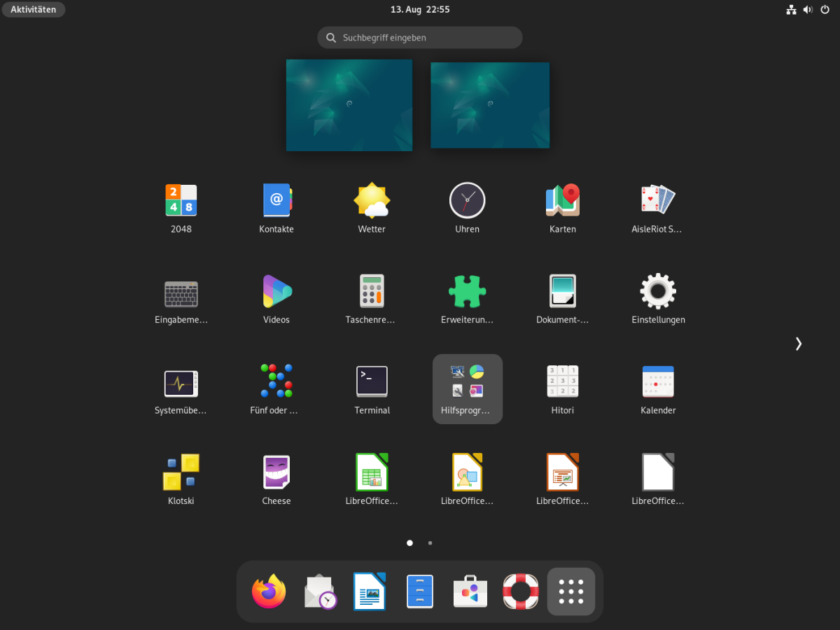Switch to the second app grid page dot
Viewport: 840px width, 630px height.
[430, 542]
